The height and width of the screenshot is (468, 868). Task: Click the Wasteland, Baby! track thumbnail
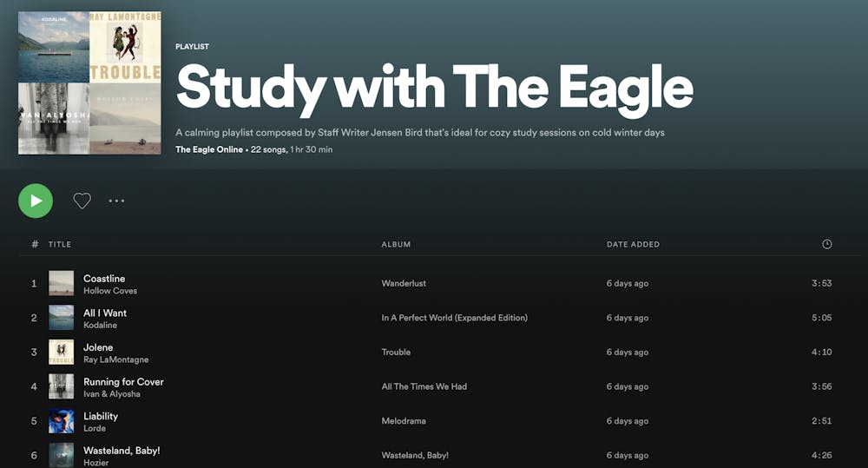coord(61,455)
